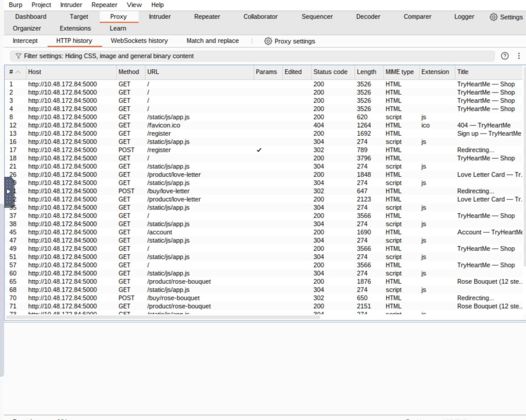The image size is (526, 420).
Task: Open the Burp menu
Action: (x=15, y=5)
